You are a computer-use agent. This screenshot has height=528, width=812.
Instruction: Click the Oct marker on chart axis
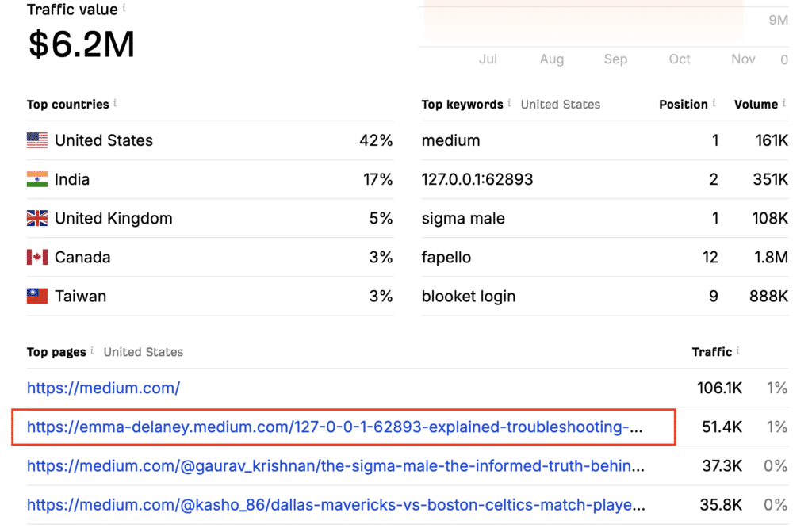click(680, 59)
